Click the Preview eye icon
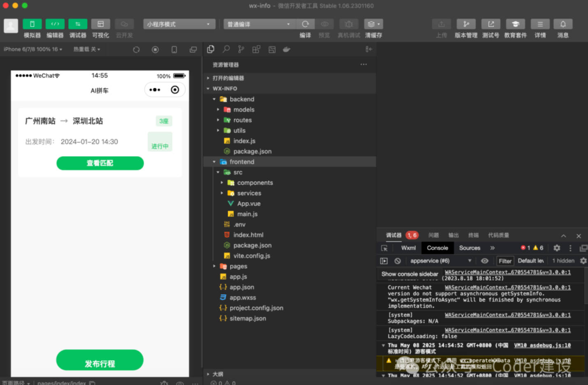 point(325,24)
